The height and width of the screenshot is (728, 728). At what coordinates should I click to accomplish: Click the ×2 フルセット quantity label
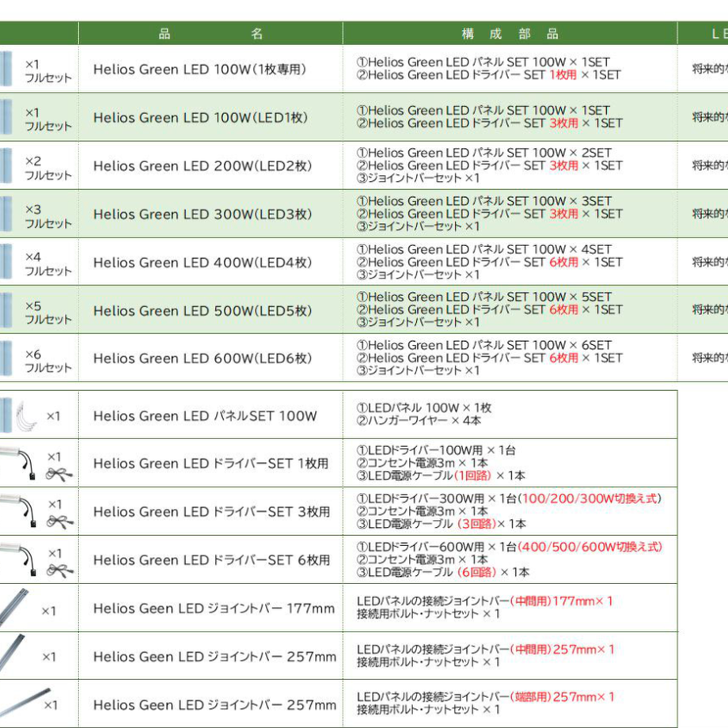click(x=48, y=168)
